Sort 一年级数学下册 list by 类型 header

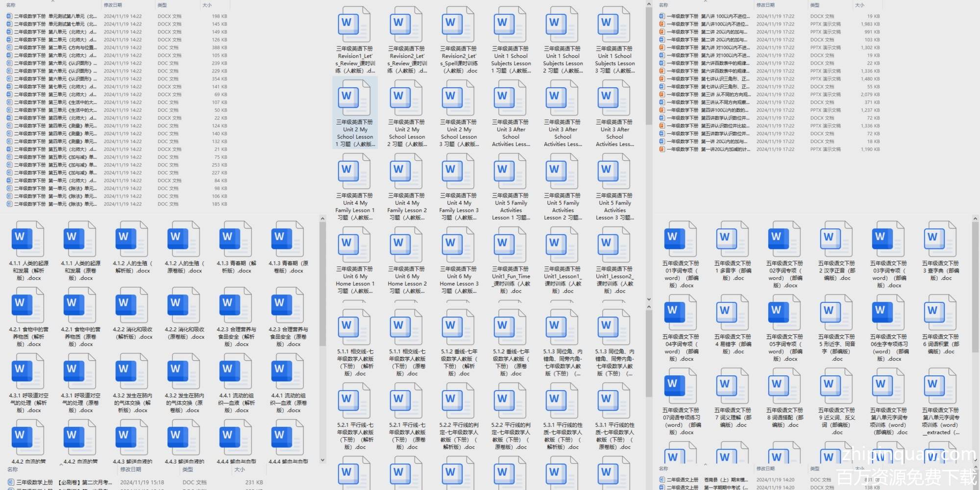[x=815, y=5]
